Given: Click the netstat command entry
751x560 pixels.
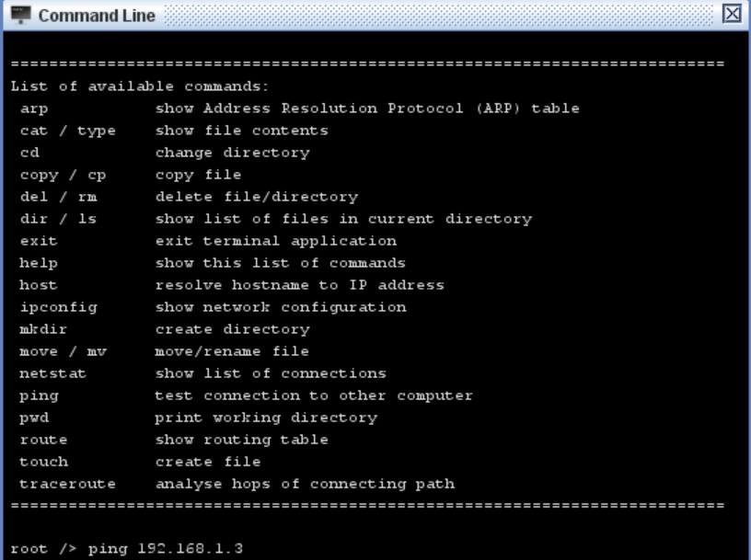Looking at the screenshot, I should pos(52,373).
